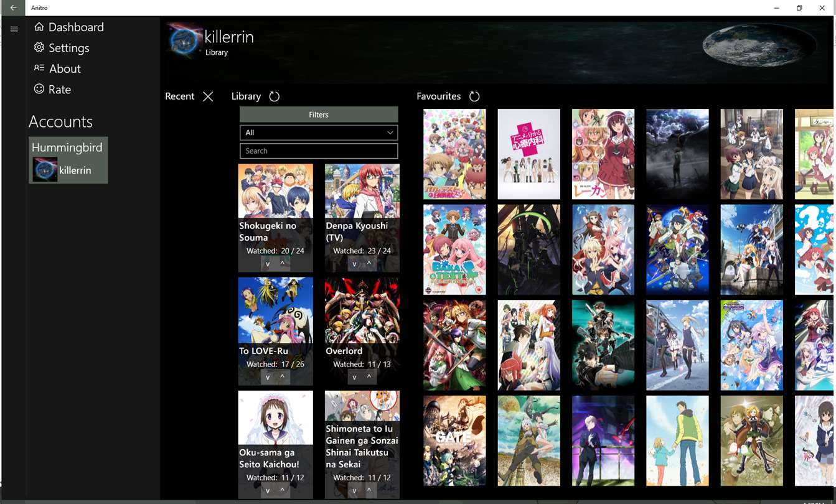This screenshot has width=836, height=504.
Task: Select Rate in the sidebar
Action: point(52,90)
